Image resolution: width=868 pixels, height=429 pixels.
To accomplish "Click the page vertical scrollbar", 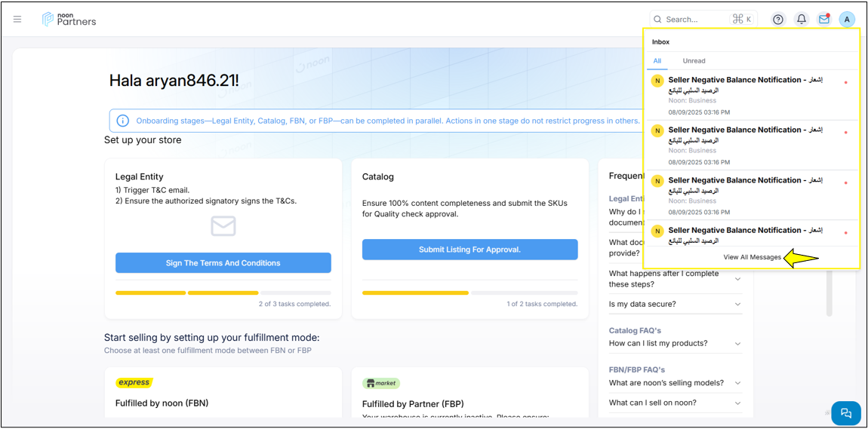I will (830, 293).
